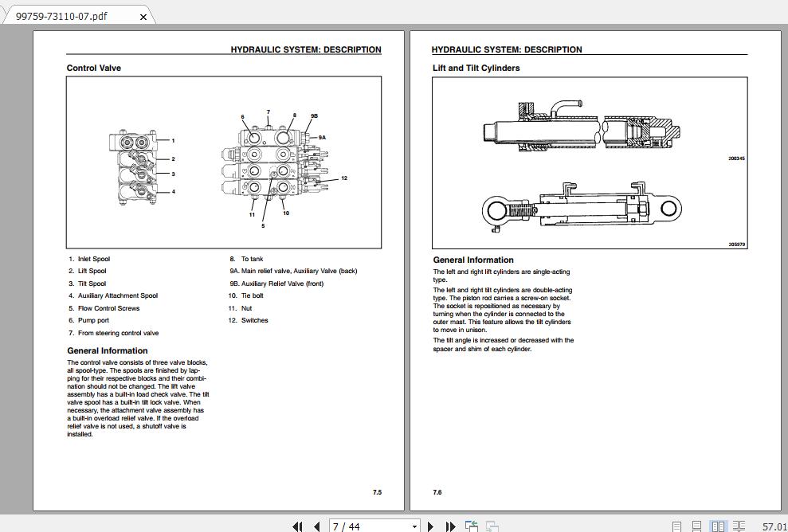Jump to the last page

pyautogui.click(x=449, y=526)
